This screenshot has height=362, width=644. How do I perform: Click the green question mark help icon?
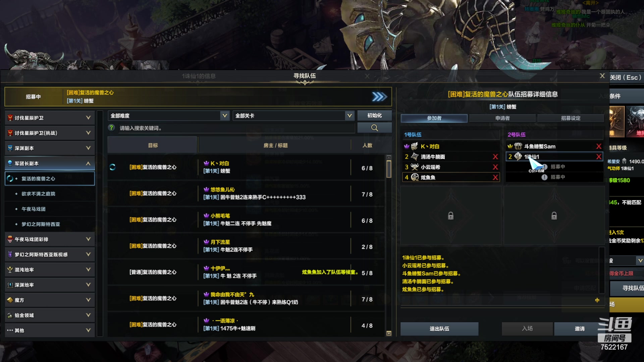[x=112, y=128]
